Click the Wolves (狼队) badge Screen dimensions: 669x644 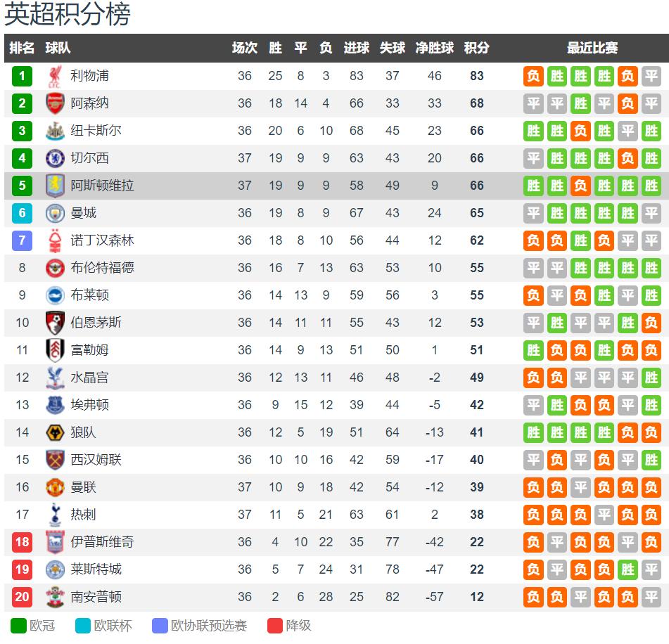tap(55, 432)
